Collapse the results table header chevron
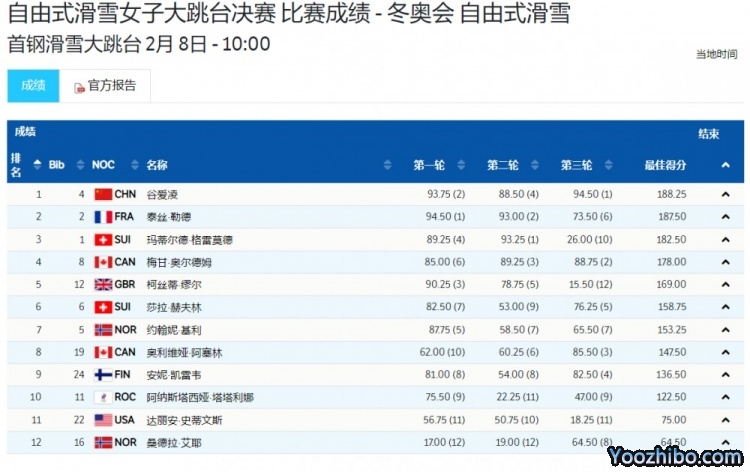Viewport: 750px width, 472px height. point(724,163)
